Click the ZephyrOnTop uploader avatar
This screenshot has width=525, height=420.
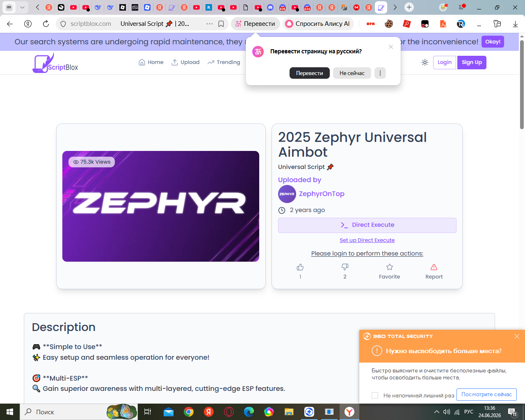point(287,194)
